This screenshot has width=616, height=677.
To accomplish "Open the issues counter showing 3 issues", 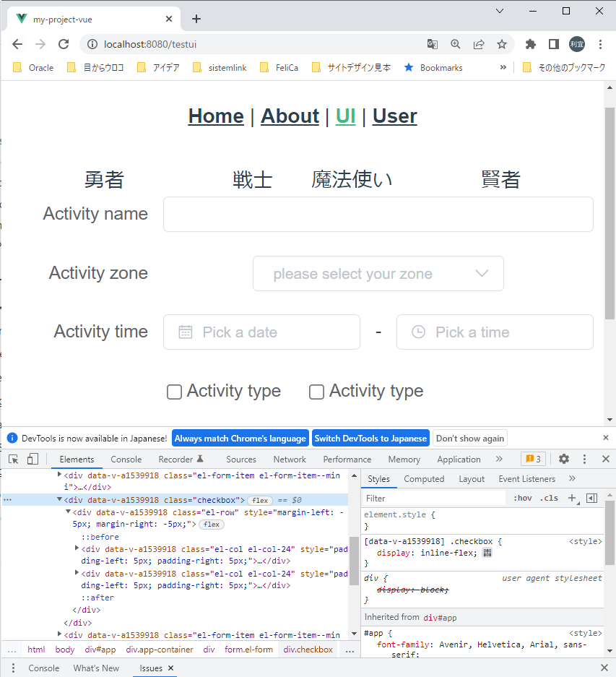I will (x=534, y=459).
